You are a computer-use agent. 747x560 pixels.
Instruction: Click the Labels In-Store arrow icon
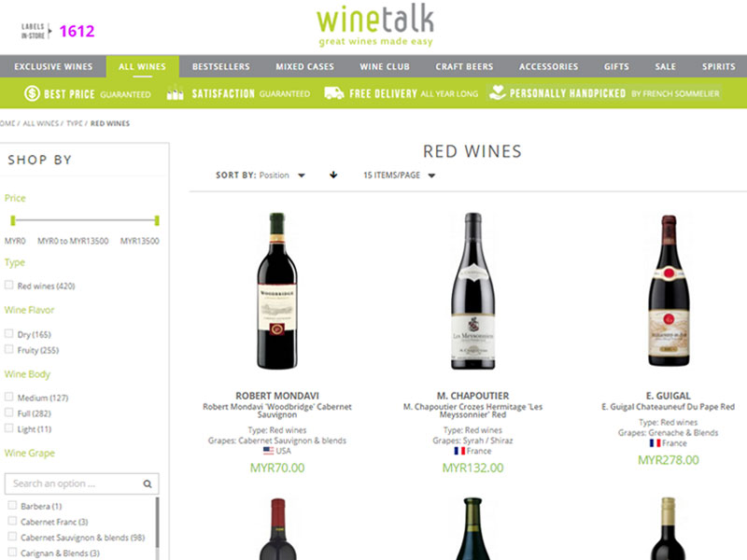pos(50,31)
